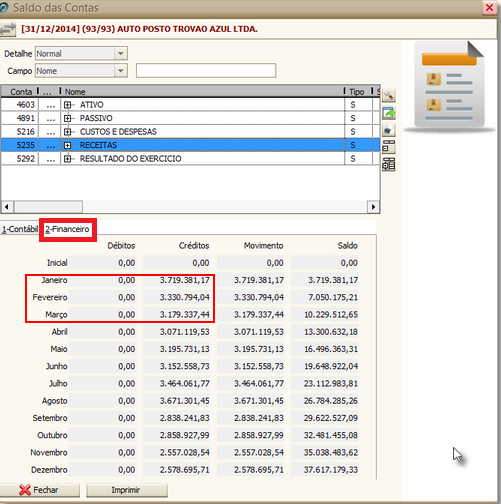Click the large report document illustration
The height and width of the screenshot is (504, 501).
click(449, 86)
